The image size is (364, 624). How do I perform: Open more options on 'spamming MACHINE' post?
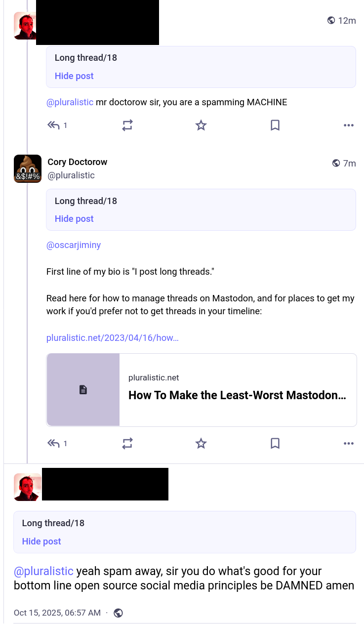pos(349,125)
